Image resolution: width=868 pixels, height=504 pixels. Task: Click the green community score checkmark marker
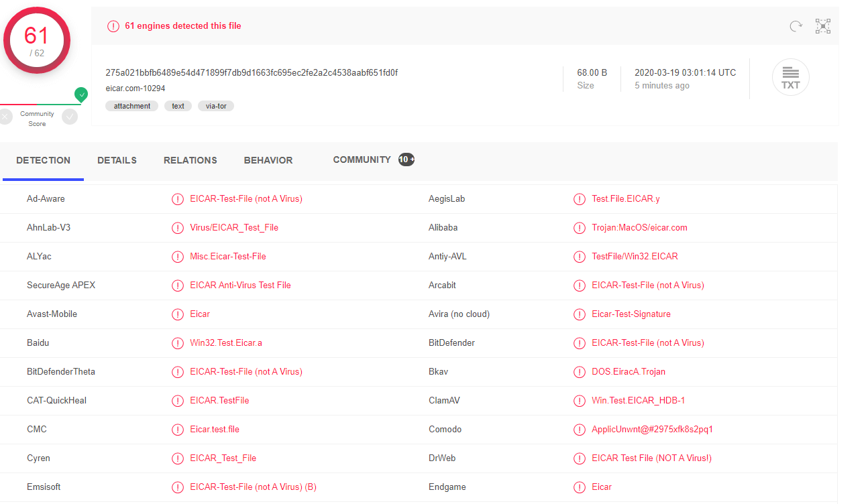(x=81, y=94)
